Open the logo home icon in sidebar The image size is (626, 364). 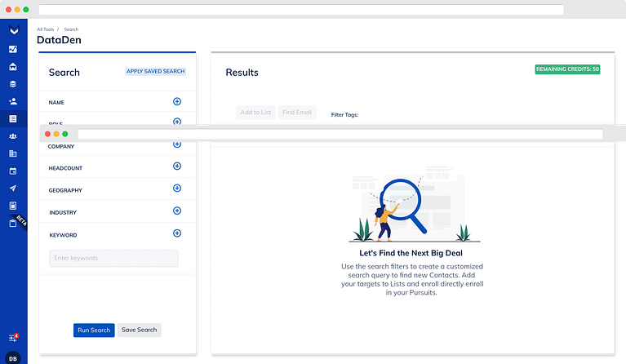pos(14,30)
